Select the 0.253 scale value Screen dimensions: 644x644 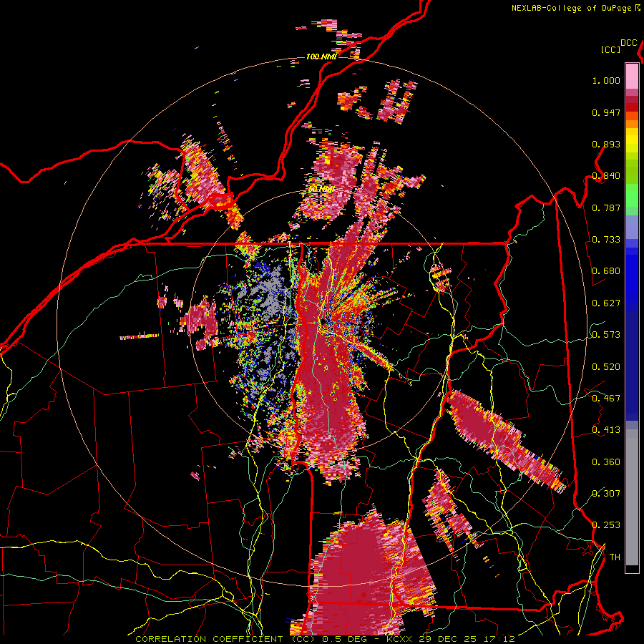(606, 525)
